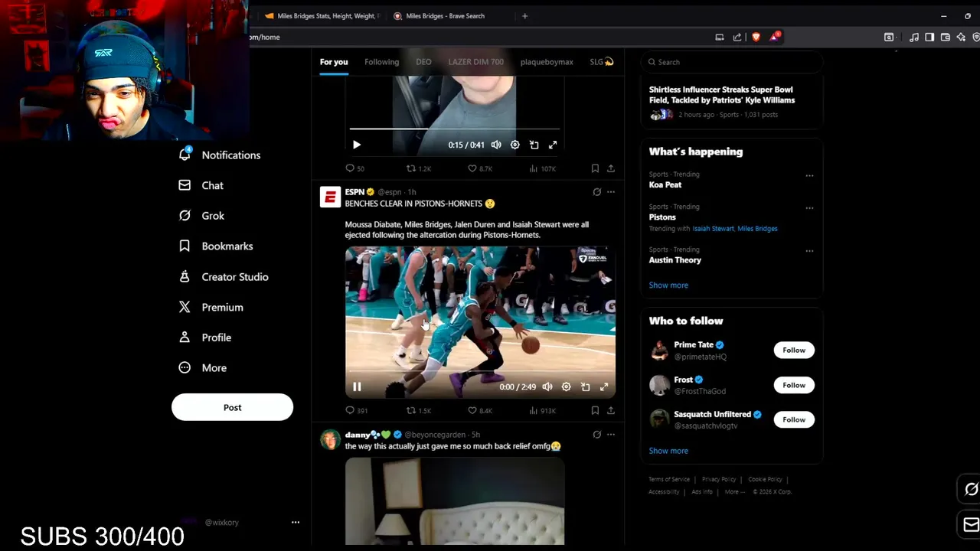Like the post with 8.7K likes
Image resolution: width=980 pixels, height=551 pixels.
(x=480, y=168)
